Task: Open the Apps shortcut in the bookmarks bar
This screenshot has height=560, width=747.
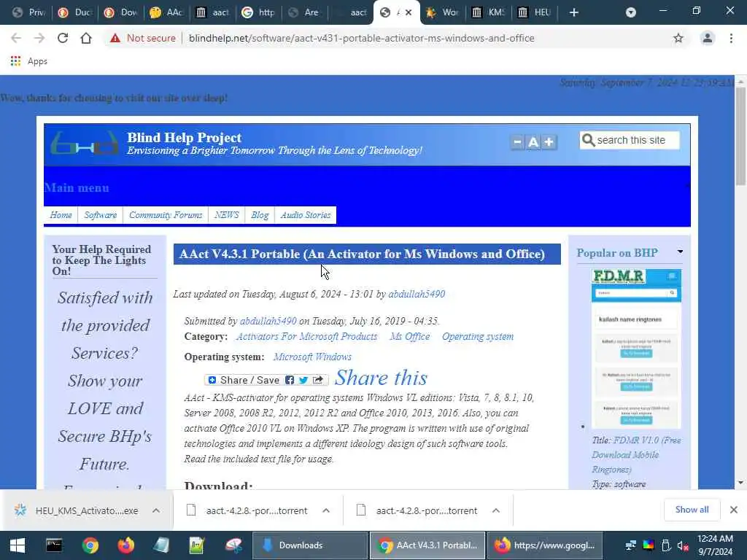Action: (29, 61)
